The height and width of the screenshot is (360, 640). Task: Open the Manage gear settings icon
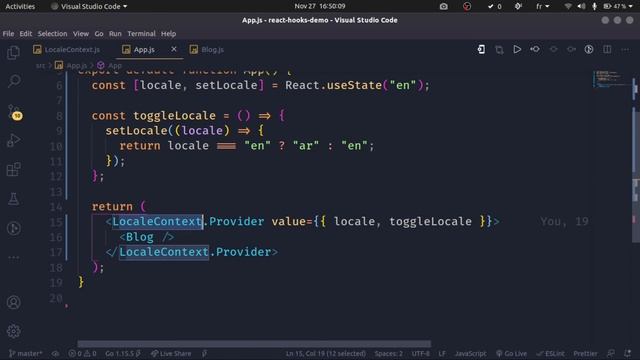(x=13, y=331)
